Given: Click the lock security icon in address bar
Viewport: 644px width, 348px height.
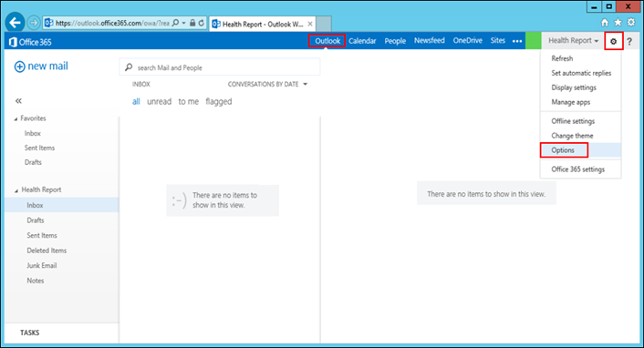Looking at the screenshot, I should [192, 23].
